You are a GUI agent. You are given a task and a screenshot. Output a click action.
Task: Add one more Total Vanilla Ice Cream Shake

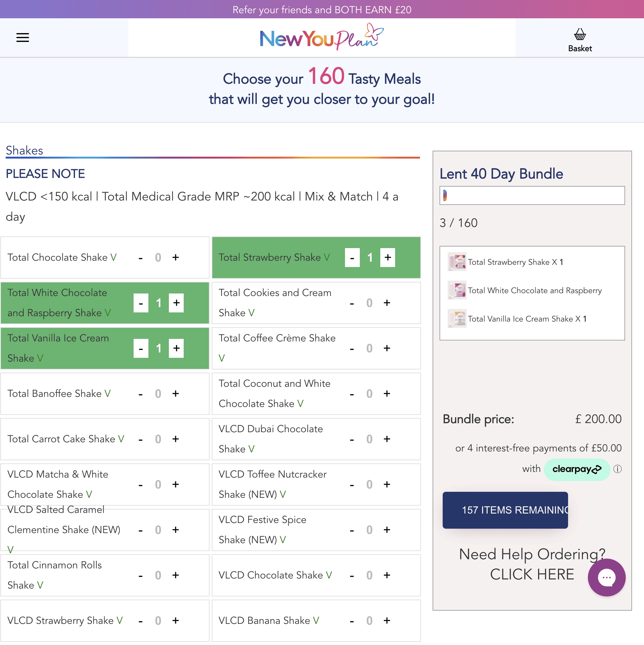[176, 348]
